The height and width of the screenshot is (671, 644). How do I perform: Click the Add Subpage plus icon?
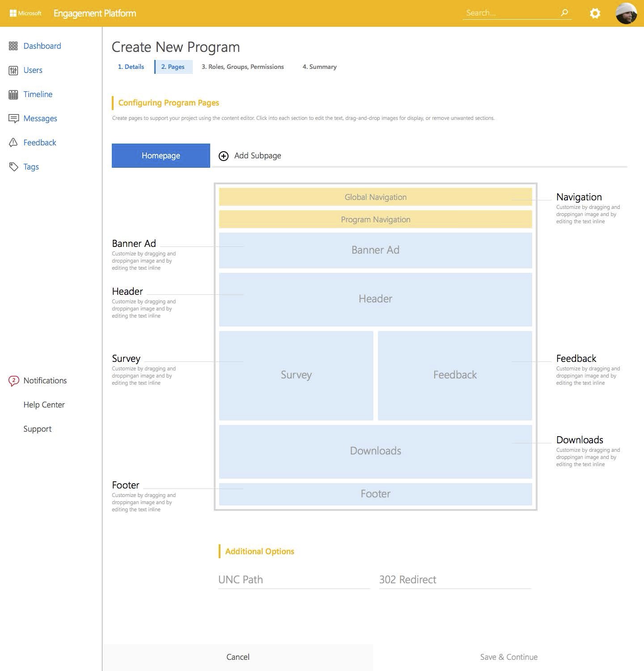tap(224, 156)
